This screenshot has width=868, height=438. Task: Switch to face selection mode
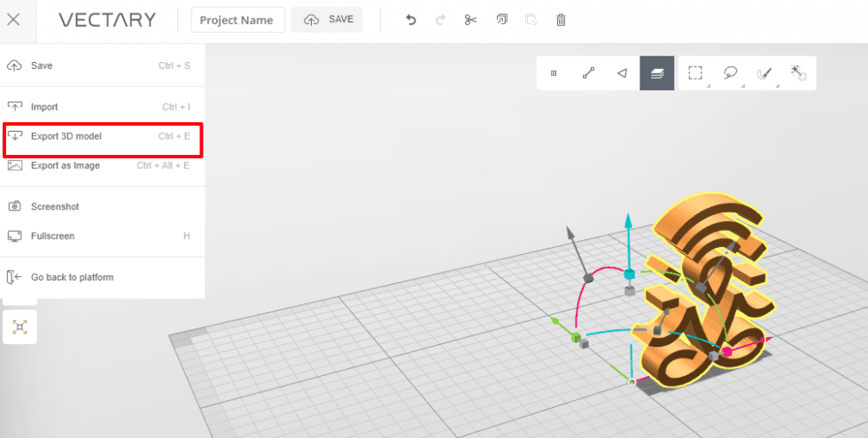click(622, 73)
